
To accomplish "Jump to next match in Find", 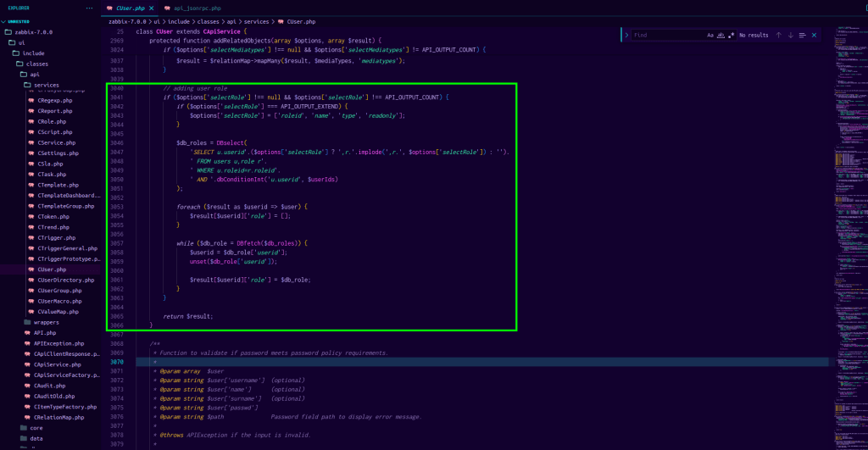I will tap(790, 35).
